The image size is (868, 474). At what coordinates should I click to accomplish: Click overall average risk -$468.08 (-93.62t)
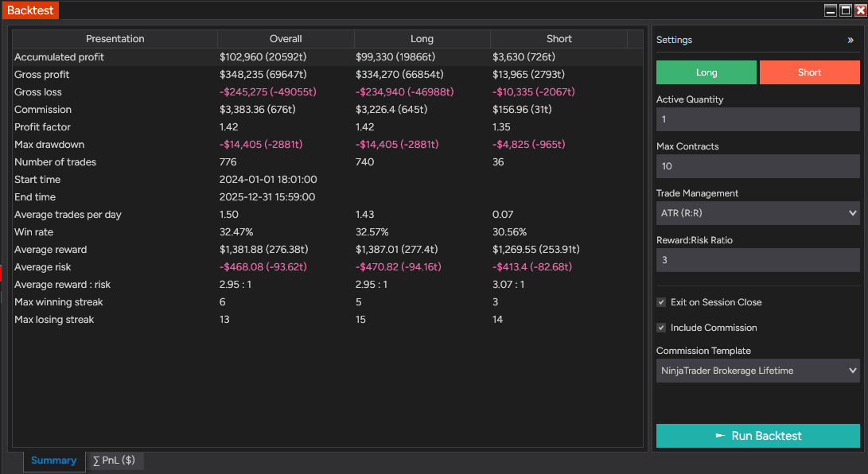[263, 267]
